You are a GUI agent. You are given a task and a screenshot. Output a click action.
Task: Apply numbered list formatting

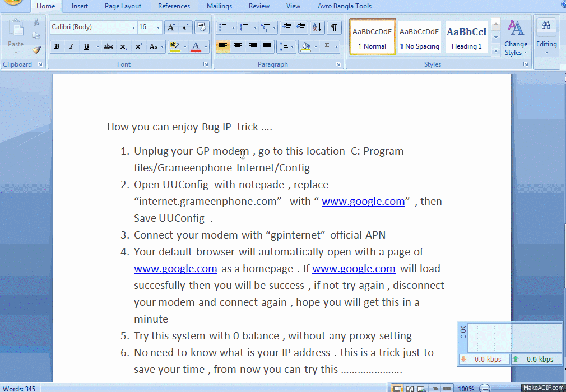(245, 27)
